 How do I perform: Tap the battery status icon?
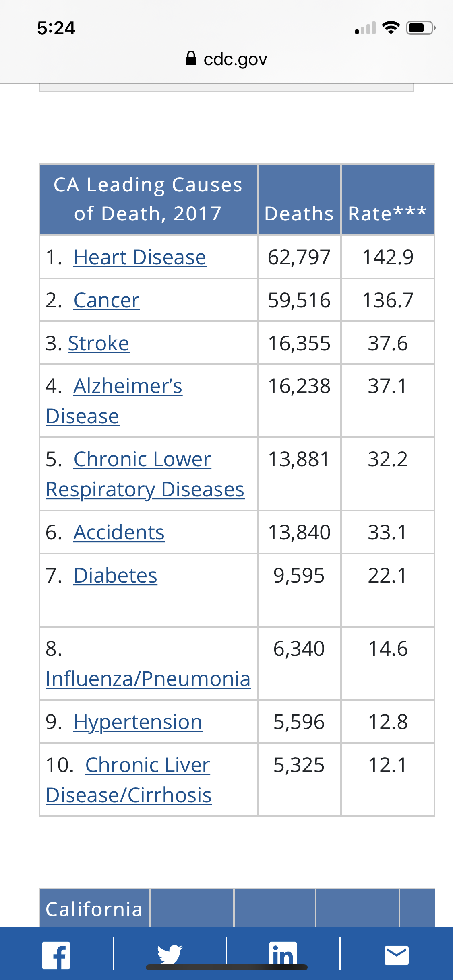click(420, 28)
